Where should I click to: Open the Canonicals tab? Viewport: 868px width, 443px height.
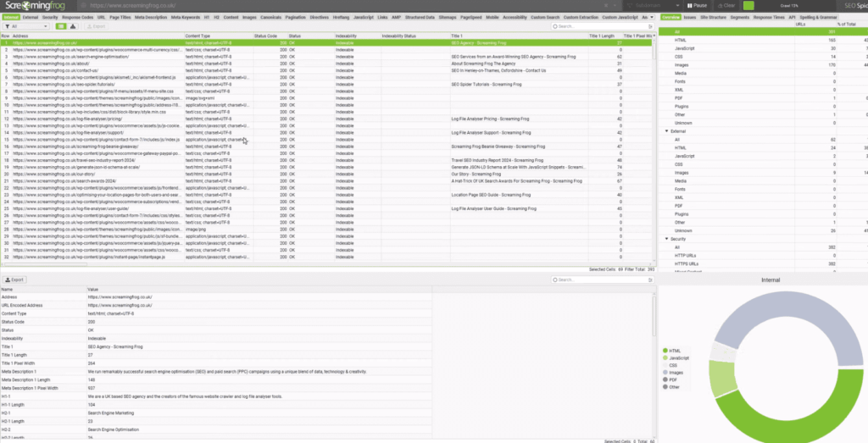coord(270,17)
